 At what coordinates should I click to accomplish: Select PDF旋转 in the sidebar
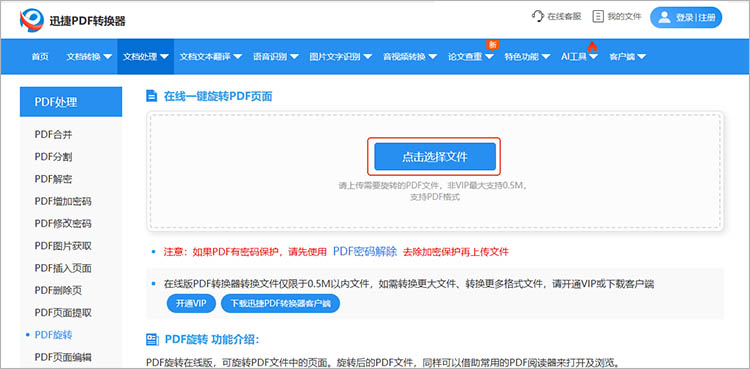tap(54, 335)
